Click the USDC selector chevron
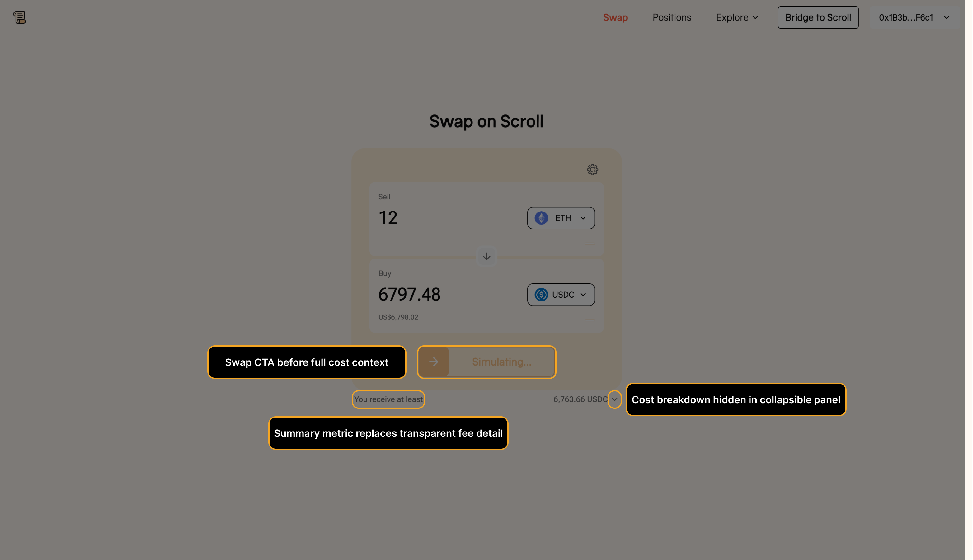The height and width of the screenshot is (560, 973). tap(583, 295)
